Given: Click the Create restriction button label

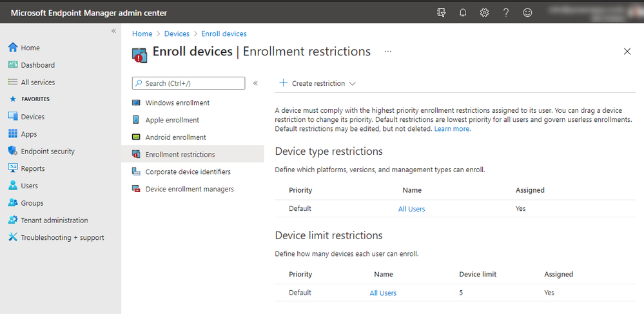Looking at the screenshot, I should 318,83.
